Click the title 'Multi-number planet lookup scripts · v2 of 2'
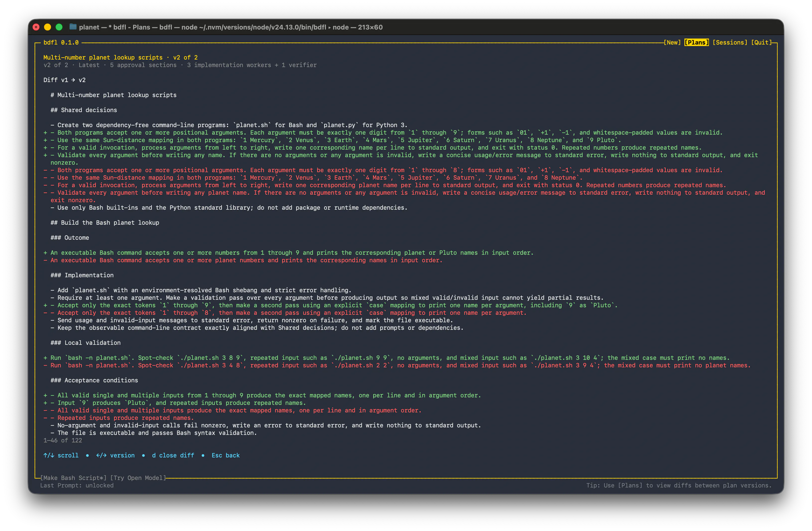The image size is (812, 531). click(x=120, y=57)
